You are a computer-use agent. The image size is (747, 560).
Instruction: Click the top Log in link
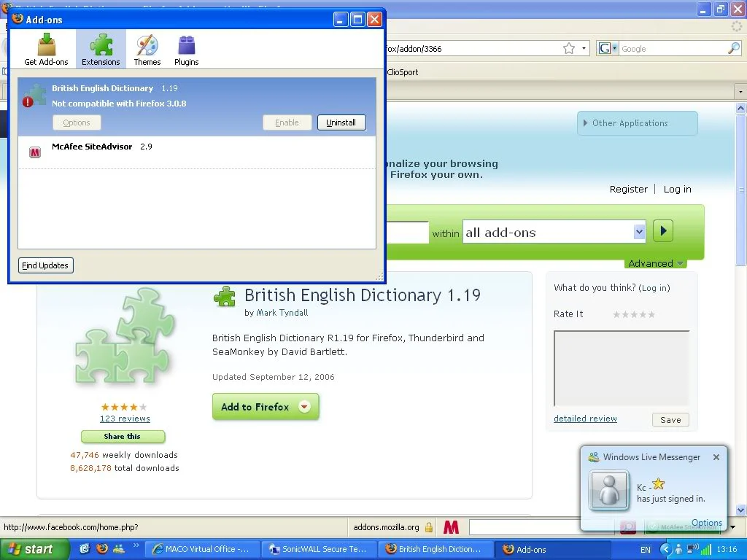point(677,189)
